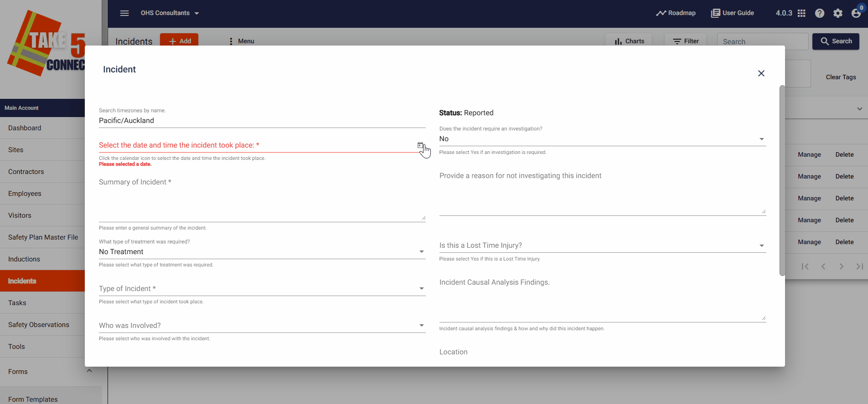This screenshot has width=868, height=404.
Task: Open the User Guide
Action: (733, 13)
